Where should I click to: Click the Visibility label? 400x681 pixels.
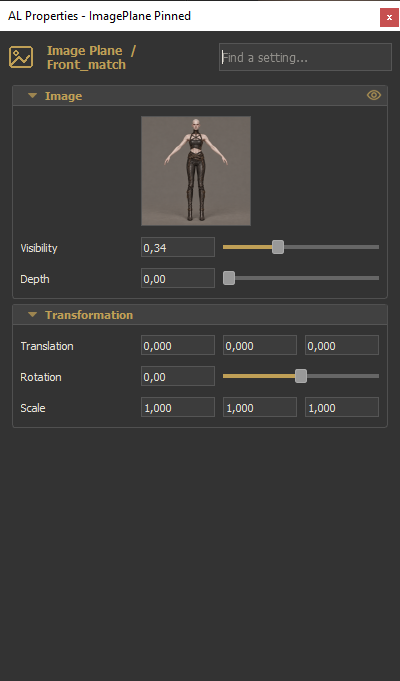click(x=39, y=248)
